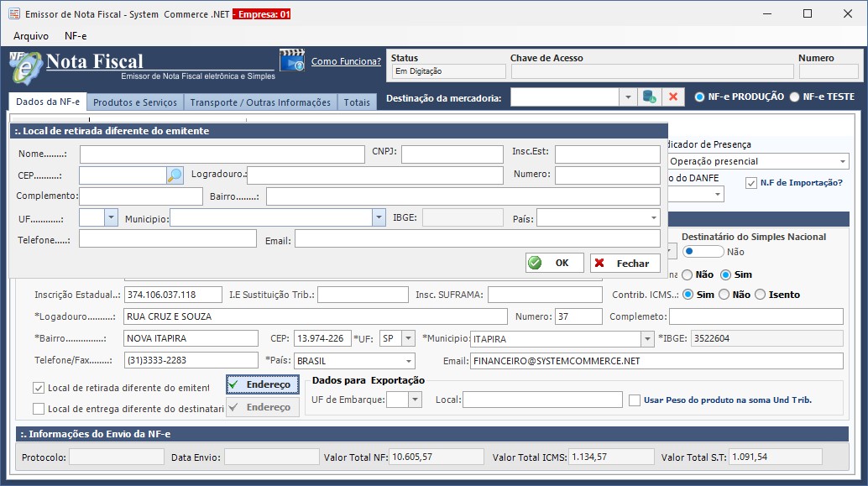Click the red X clear destination icon

672,97
